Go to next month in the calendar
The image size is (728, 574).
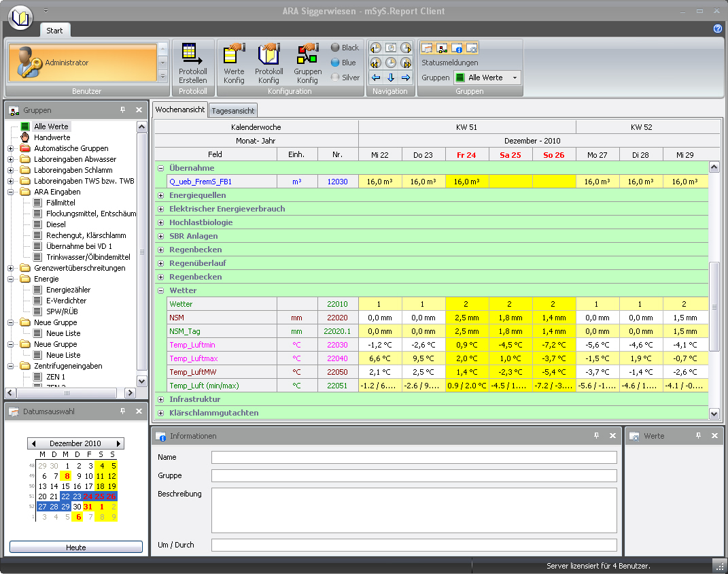[119, 443]
